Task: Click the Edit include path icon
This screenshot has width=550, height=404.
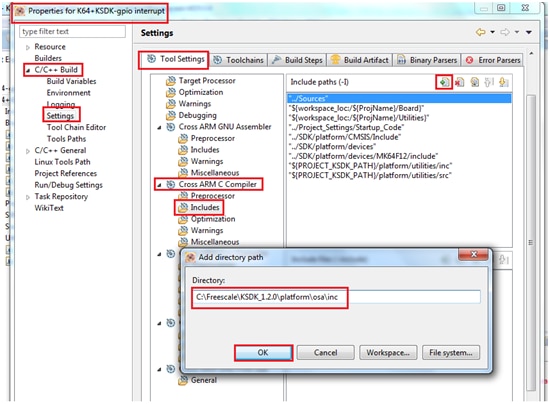Action: click(474, 82)
